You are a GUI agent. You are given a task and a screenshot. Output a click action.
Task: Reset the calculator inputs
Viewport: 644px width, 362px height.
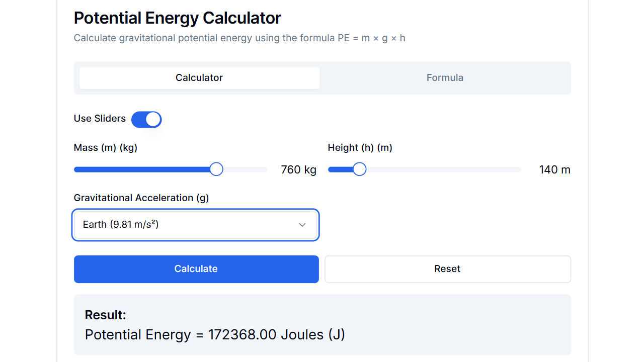(447, 269)
